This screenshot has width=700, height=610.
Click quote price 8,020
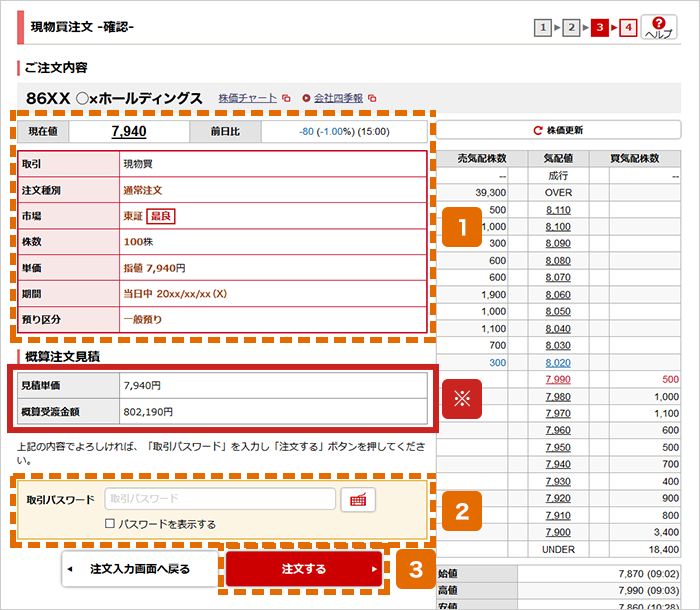[x=558, y=363]
